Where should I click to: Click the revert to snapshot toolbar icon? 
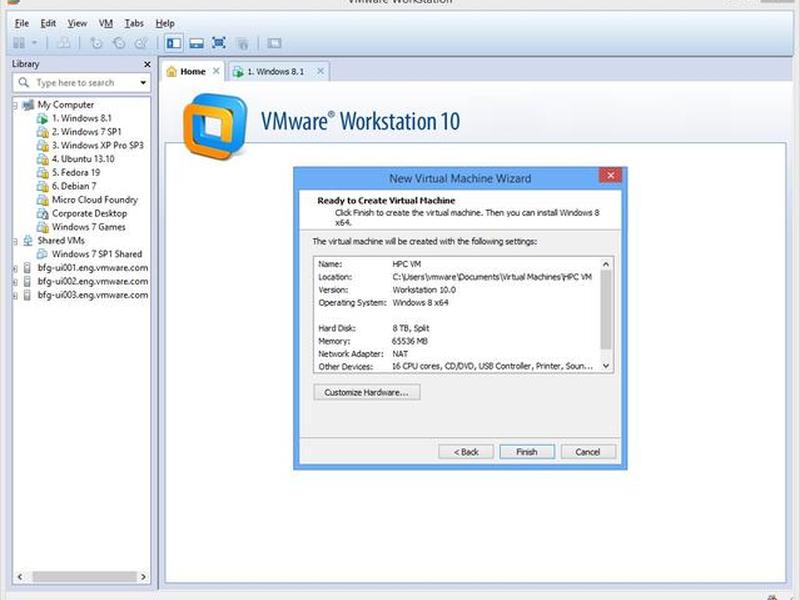pos(118,43)
